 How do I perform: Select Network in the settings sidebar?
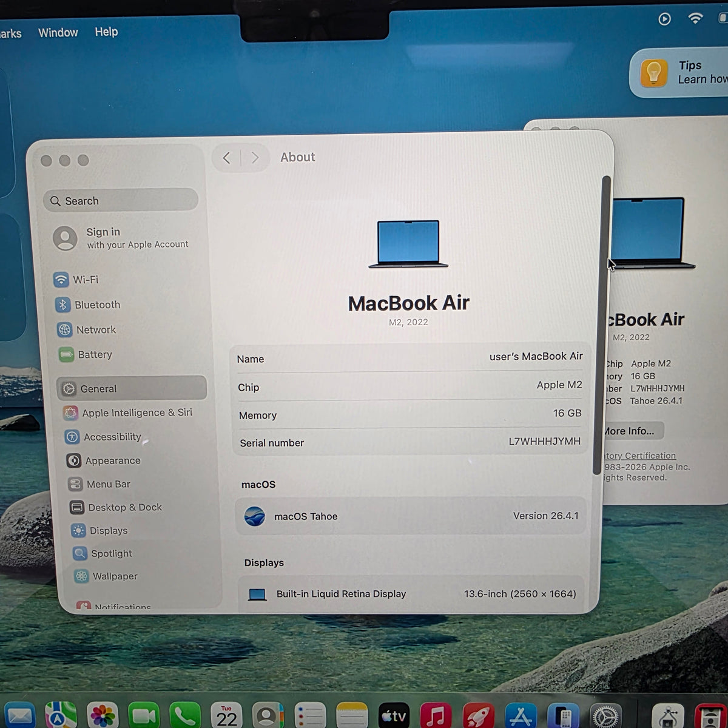(86, 329)
